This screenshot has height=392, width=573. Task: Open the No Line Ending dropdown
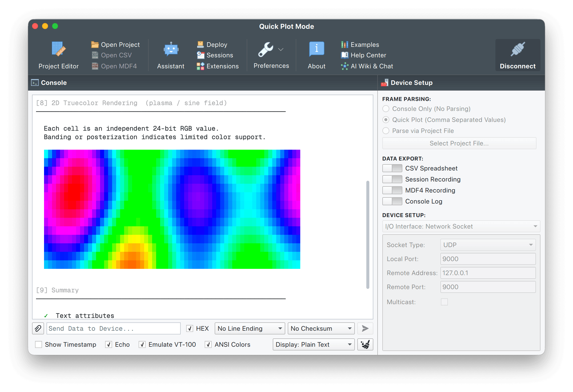(x=250, y=328)
